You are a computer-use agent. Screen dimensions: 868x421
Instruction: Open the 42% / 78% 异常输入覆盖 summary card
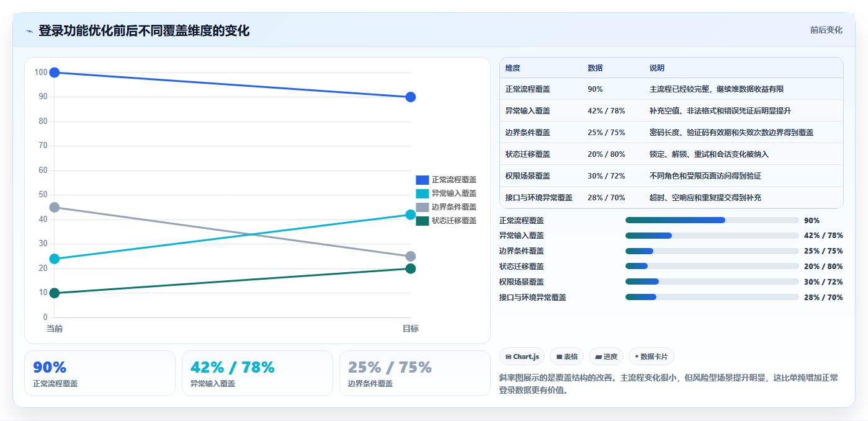257,373
